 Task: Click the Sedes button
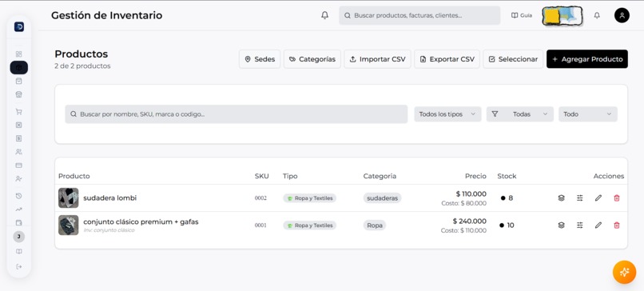tap(260, 59)
